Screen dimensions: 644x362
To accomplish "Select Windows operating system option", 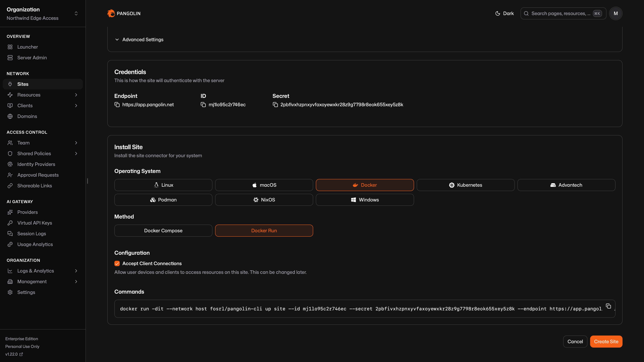I will 365,200.
